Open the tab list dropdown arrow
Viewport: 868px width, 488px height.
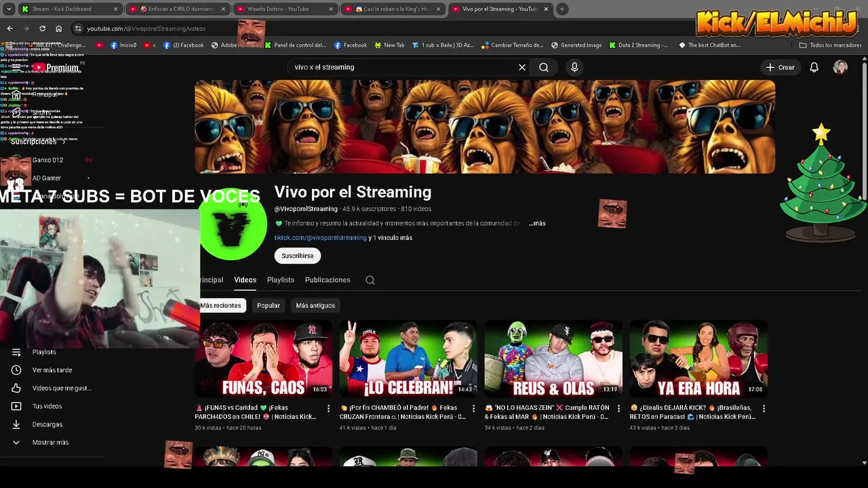[9, 9]
